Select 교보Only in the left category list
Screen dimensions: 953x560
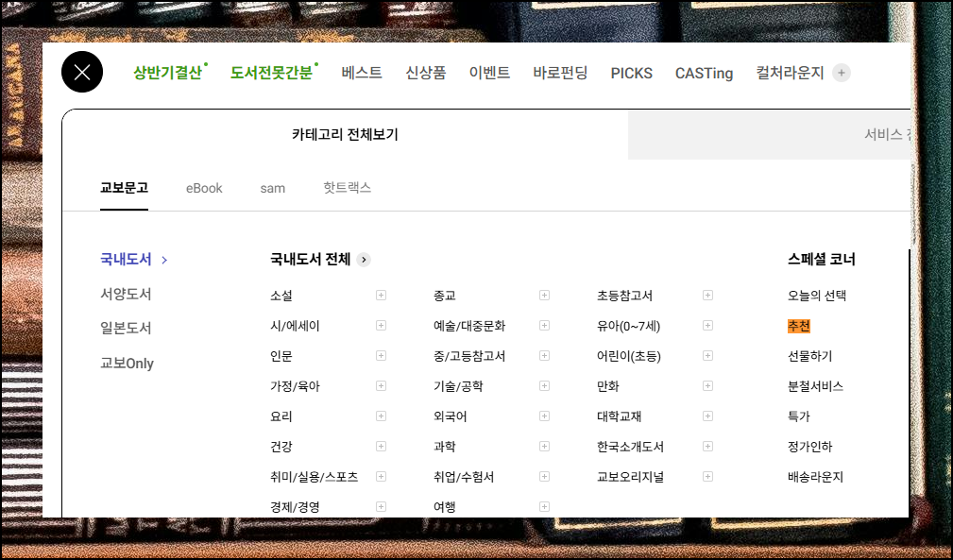pos(127,364)
